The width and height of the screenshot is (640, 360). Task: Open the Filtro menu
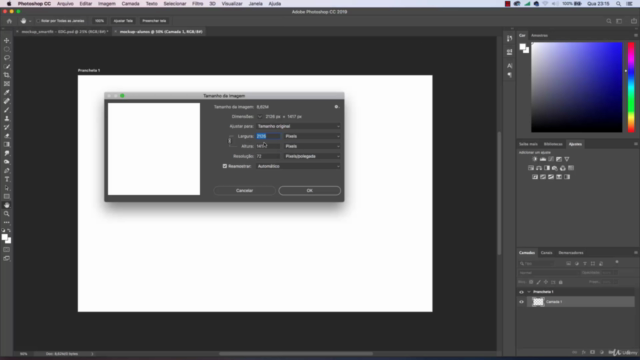[x=198, y=4]
